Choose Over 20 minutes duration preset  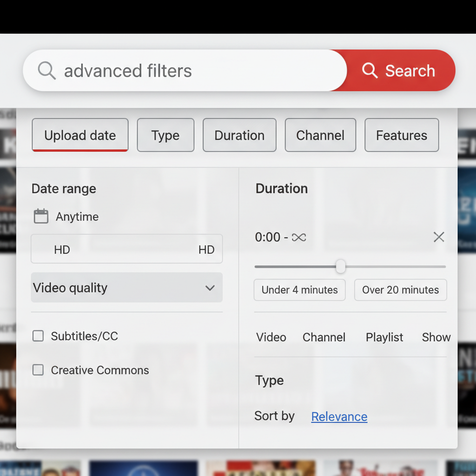400,290
